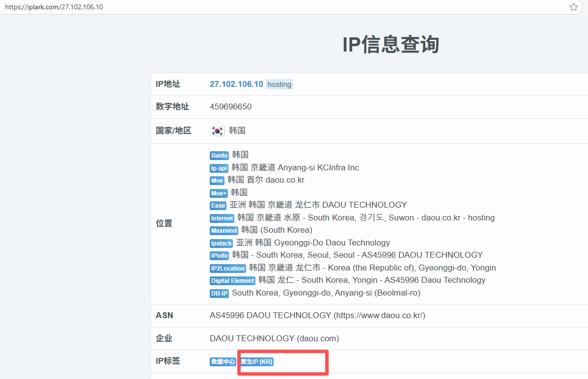Click the AS45996 DAOU TECHNOLOGY ASN text

pyautogui.click(x=270, y=315)
